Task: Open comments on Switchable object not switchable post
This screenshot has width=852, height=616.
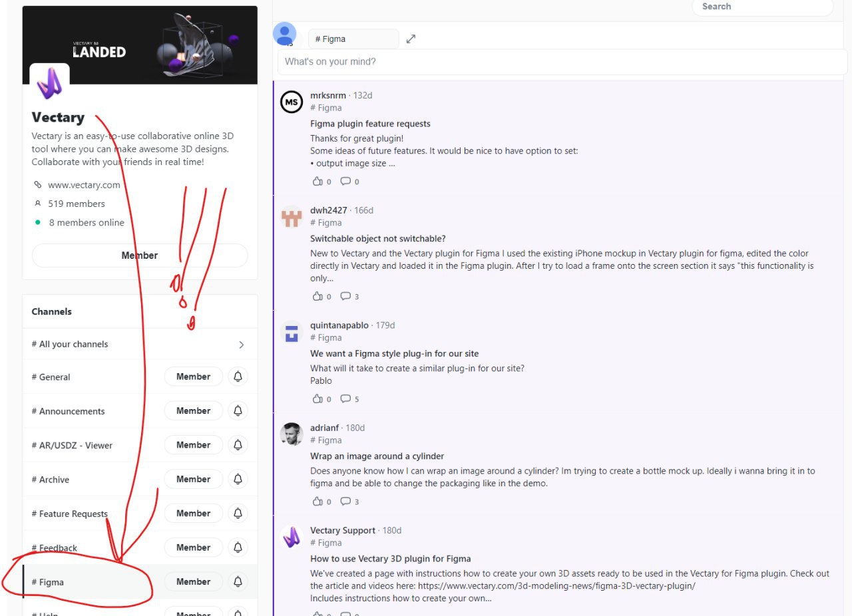Action: tap(345, 297)
